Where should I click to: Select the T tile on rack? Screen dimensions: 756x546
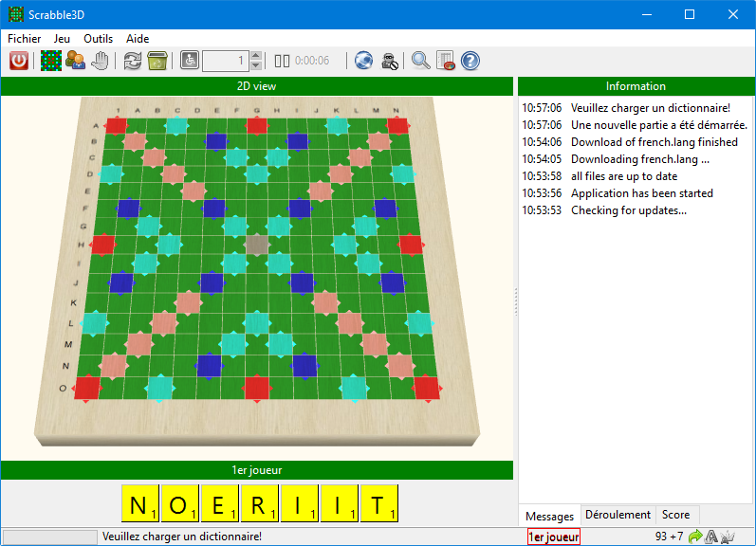click(x=379, y=503)
